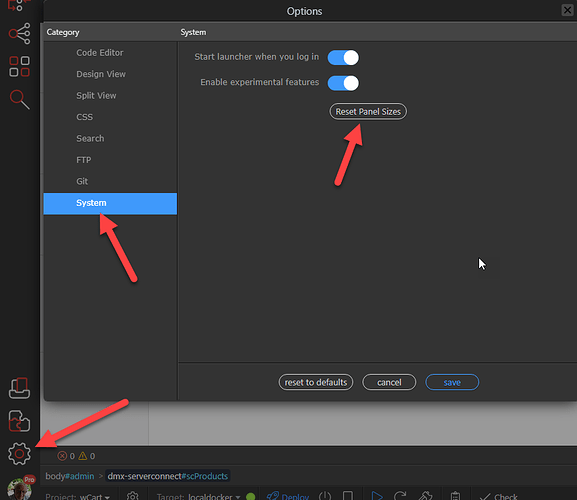The image size is (577, 500).
Task: Click the Pro user avatar
Action: (20, 489)
